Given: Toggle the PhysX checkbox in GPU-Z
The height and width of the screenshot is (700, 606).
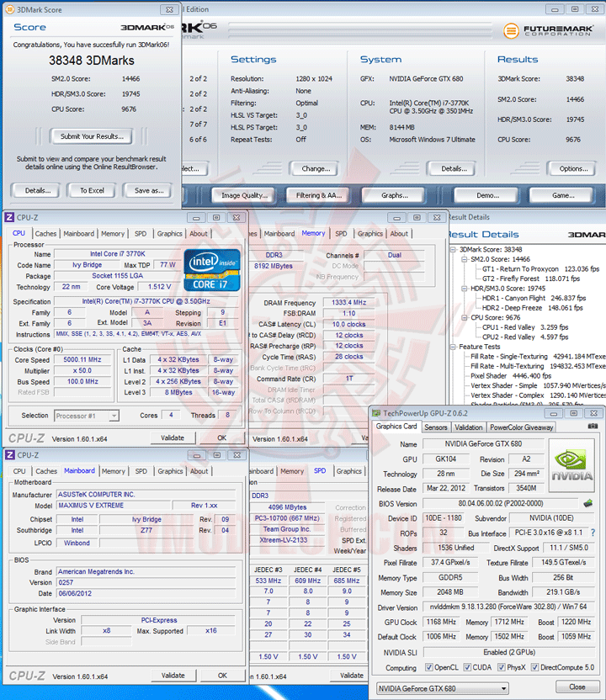Looking at the screenshot, I should pyautogui.click(x=502, y=667).
